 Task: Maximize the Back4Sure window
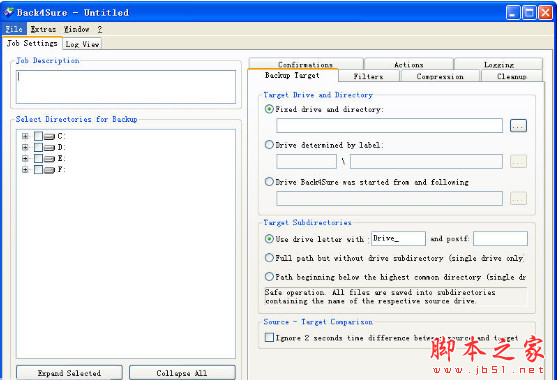tap(529, 13)
